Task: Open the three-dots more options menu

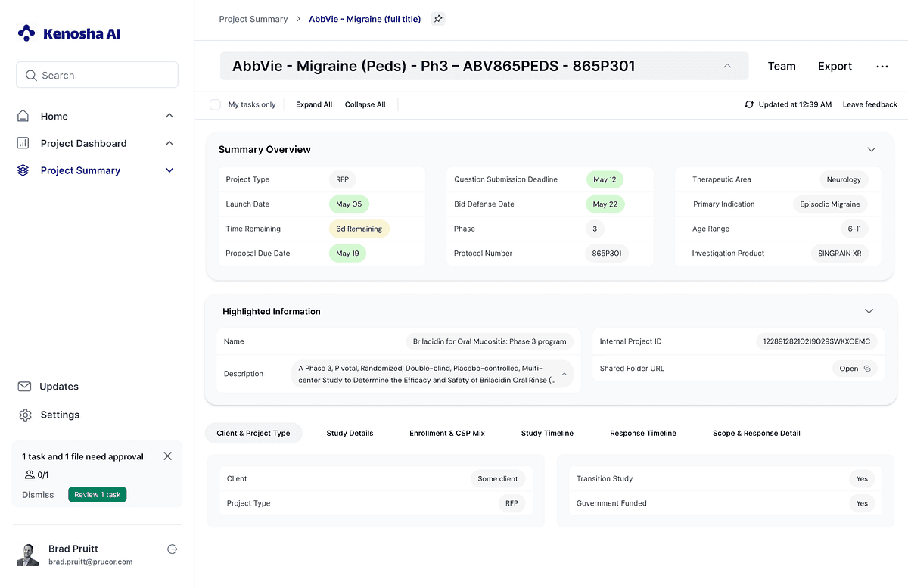Action: [x=882, y=67]
